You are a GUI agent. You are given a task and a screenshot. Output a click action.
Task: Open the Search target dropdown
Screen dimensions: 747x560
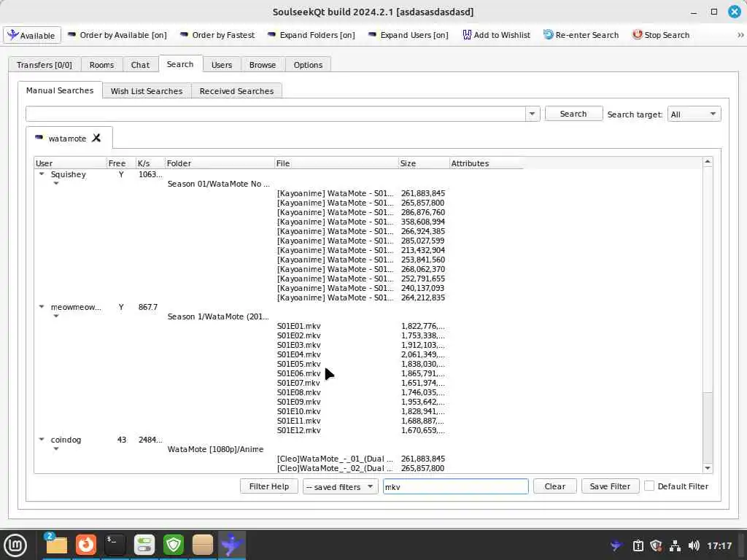[x=694, y=114]
